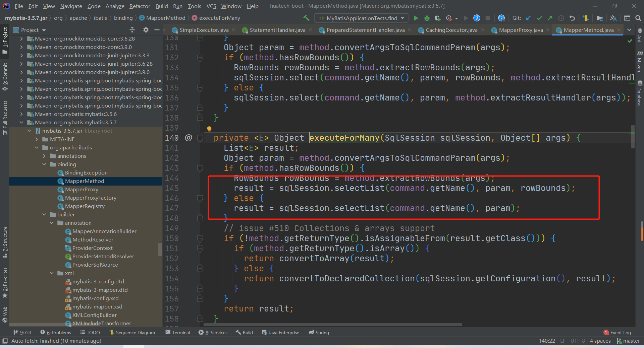Screen dimensions: 644x348
Task: Toggle the 0: Commit tool window button
Action: 5,77
